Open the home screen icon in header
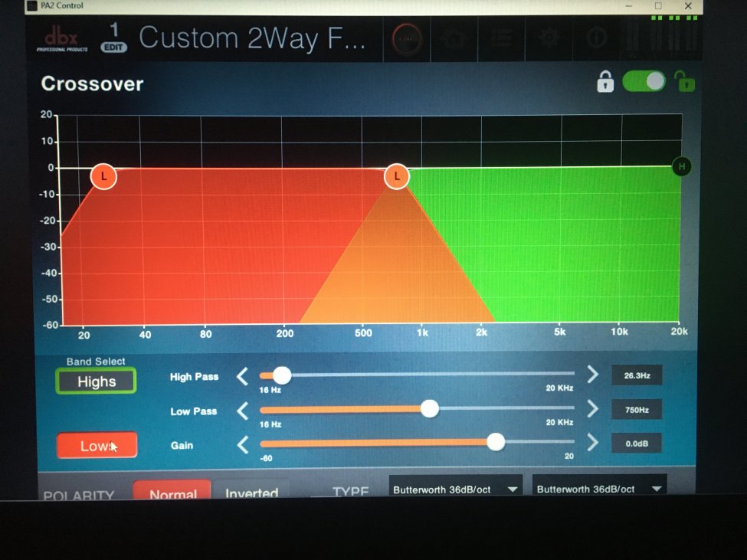747x560 pixels. [454, 38]
